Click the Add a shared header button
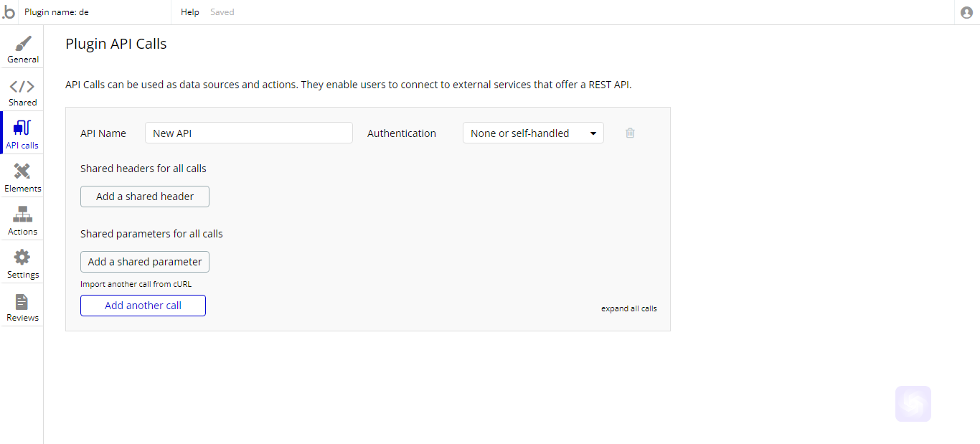 [145, 197]
